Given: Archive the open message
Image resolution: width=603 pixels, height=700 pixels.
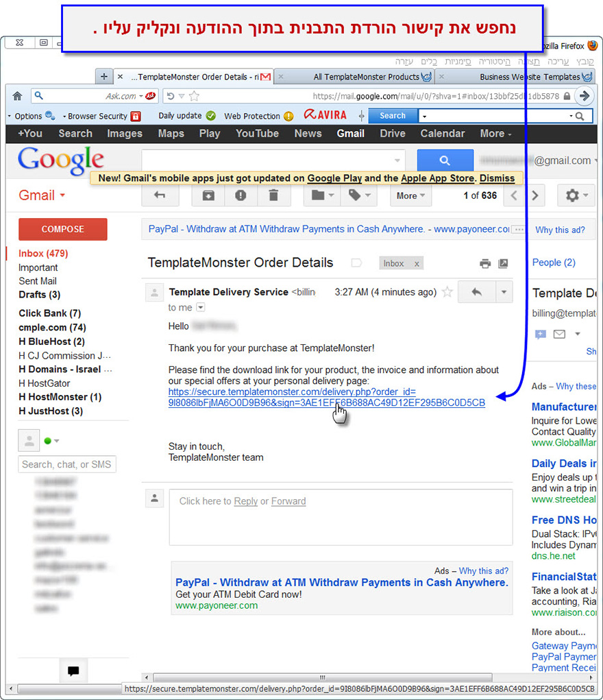Looking at the screenshot, I should point(208,195).
